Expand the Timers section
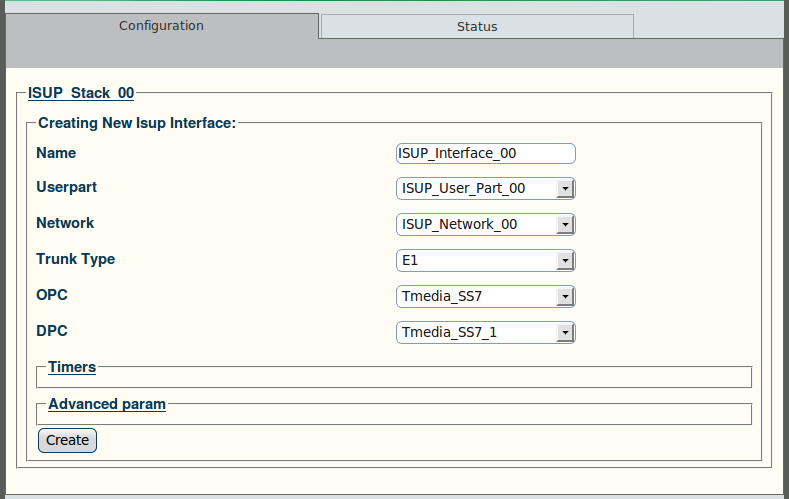The height and width of the screenshot is (499, 789). pyautogui.click(x=72, y=367)
